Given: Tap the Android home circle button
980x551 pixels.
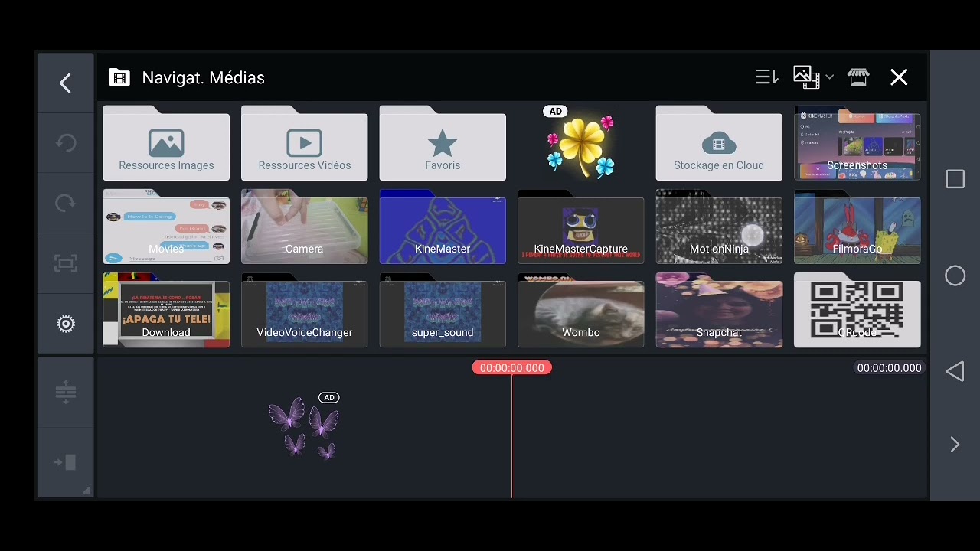Looking at the screenshot, I should click(x=955, y=275).
